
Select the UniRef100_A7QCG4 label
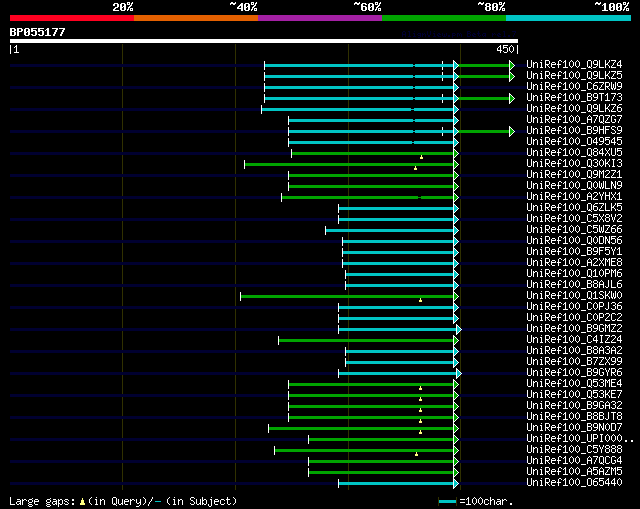(x=574, y=461)
